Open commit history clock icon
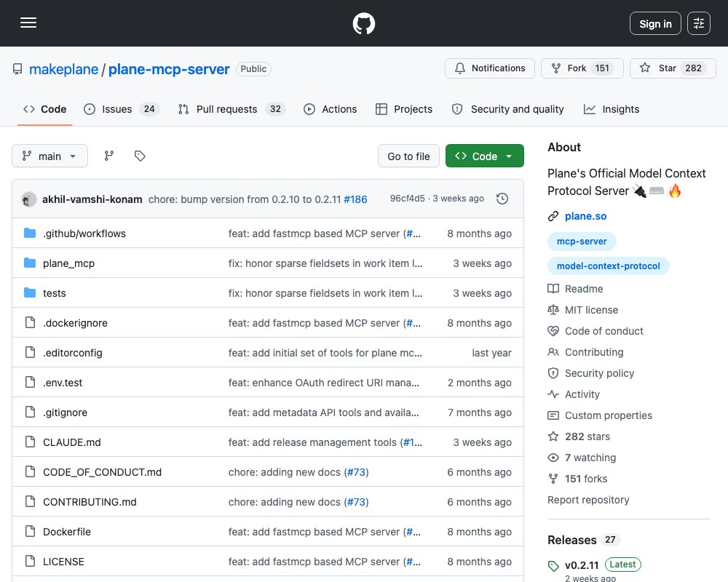 point(502,199)
